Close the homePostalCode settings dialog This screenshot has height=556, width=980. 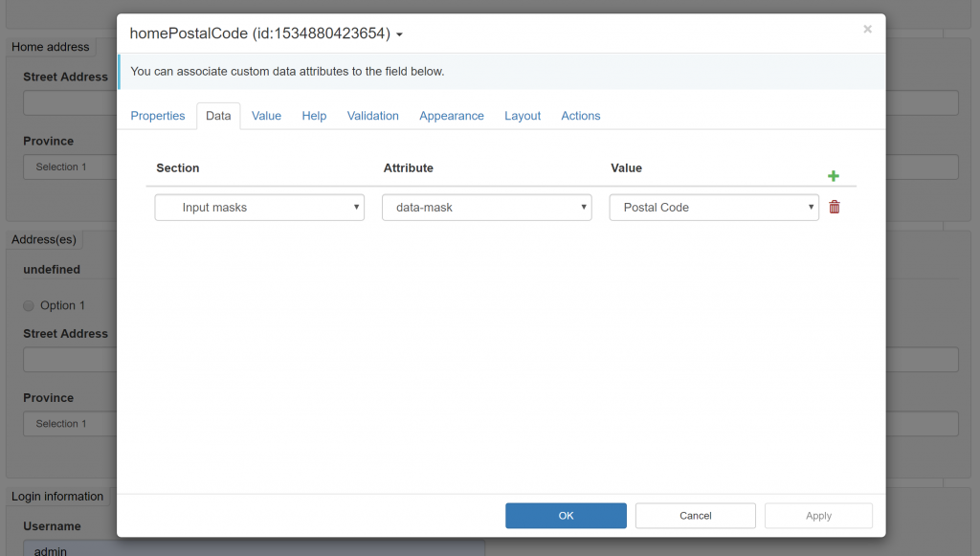(x=867, y=29)
